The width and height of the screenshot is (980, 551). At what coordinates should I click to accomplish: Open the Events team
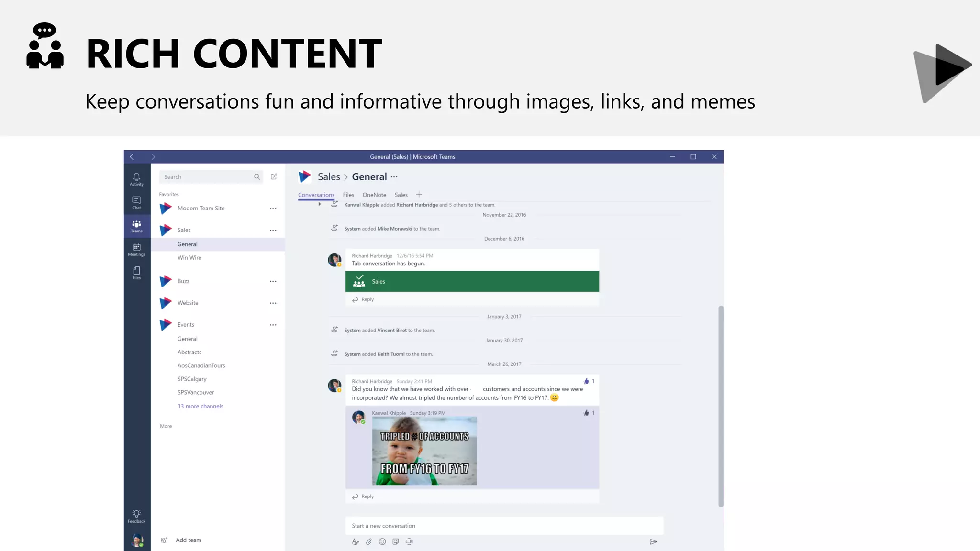186,325
